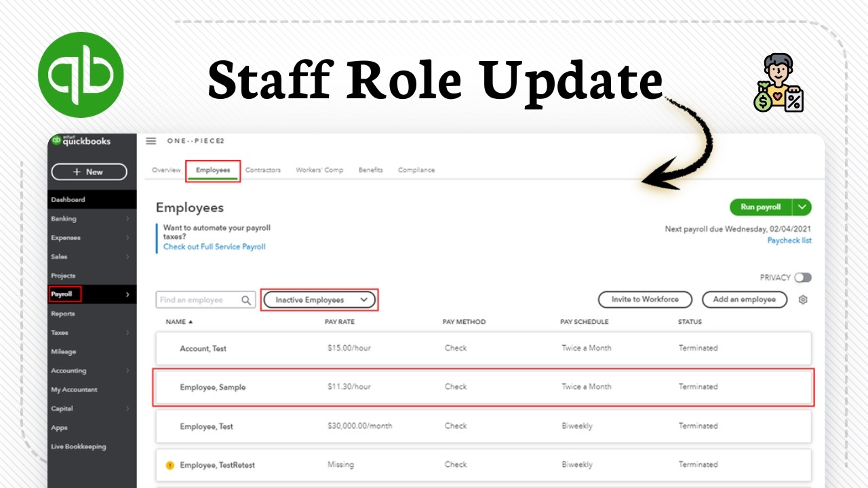
Task: Open Apps in the sidebar
Action: coord(59,428)
